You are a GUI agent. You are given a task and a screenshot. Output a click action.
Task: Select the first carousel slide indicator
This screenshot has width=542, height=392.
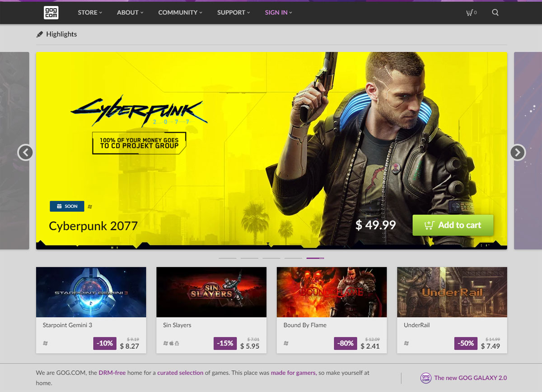click(227, 258)
